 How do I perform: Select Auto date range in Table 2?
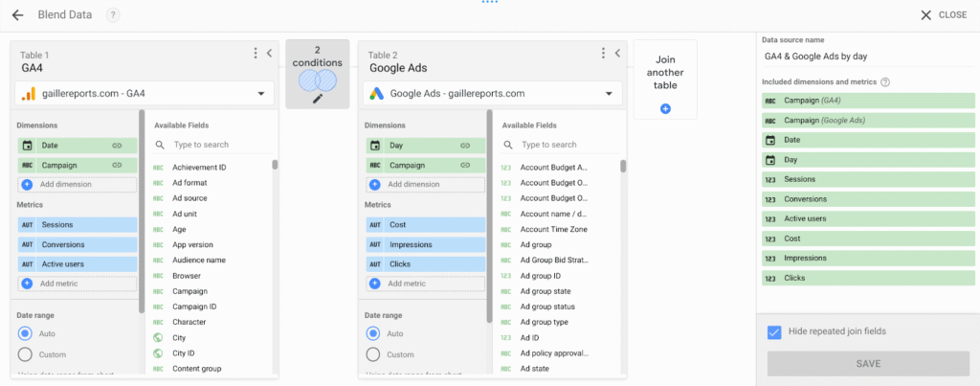click(374, 334)
